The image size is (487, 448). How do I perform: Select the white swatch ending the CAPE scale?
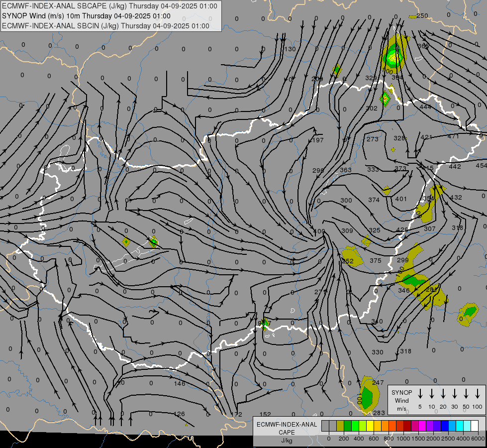pyautogui.click(x=474, y=426)
